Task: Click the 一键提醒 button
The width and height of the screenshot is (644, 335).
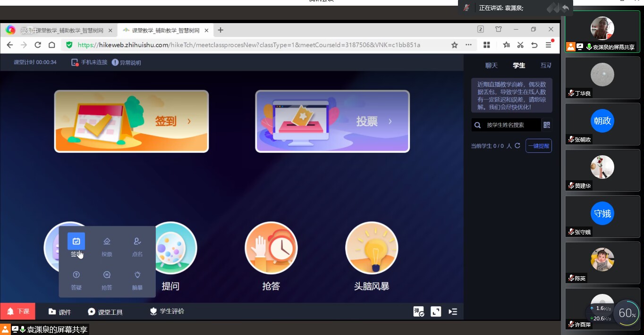Action: coord(538,146)
